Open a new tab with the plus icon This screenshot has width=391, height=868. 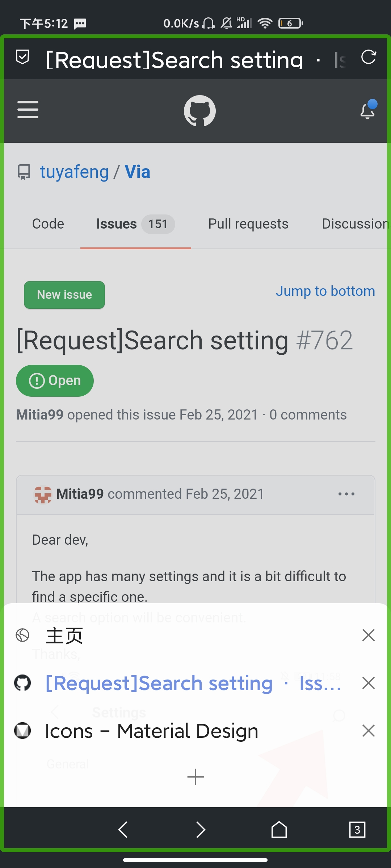(195, 776)
